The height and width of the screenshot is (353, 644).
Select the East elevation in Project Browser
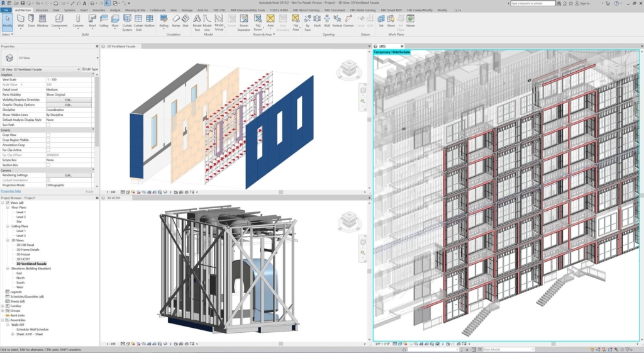tap(19, 273)
